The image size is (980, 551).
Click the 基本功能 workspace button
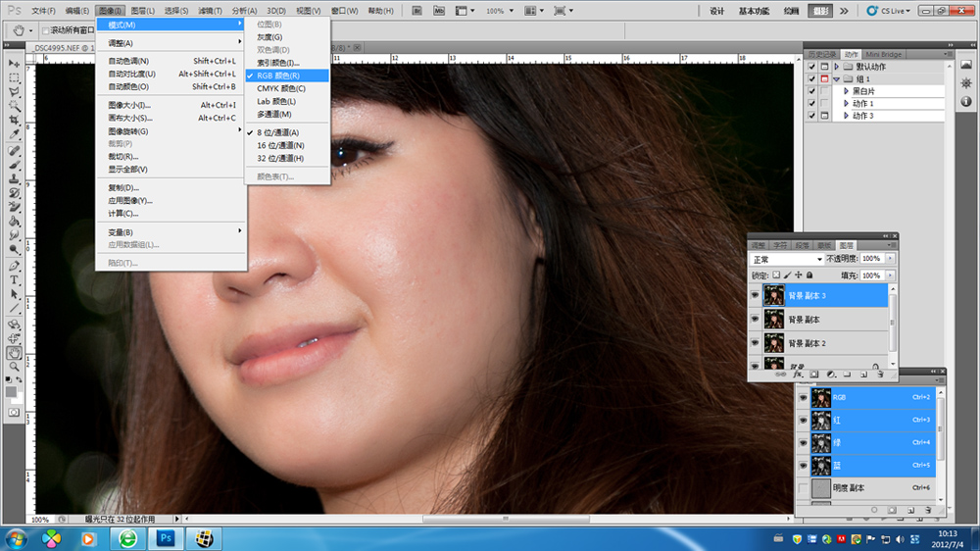coord(754,11)
